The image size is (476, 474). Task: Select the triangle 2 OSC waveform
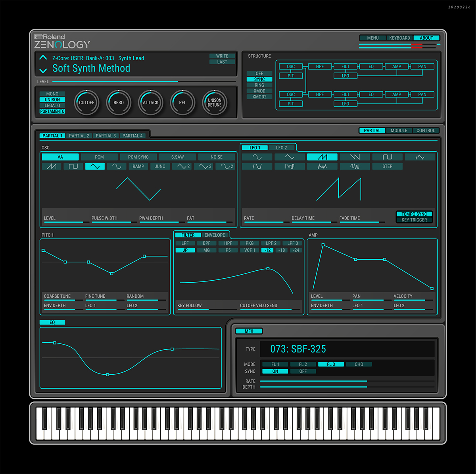[x=182, y=166]
